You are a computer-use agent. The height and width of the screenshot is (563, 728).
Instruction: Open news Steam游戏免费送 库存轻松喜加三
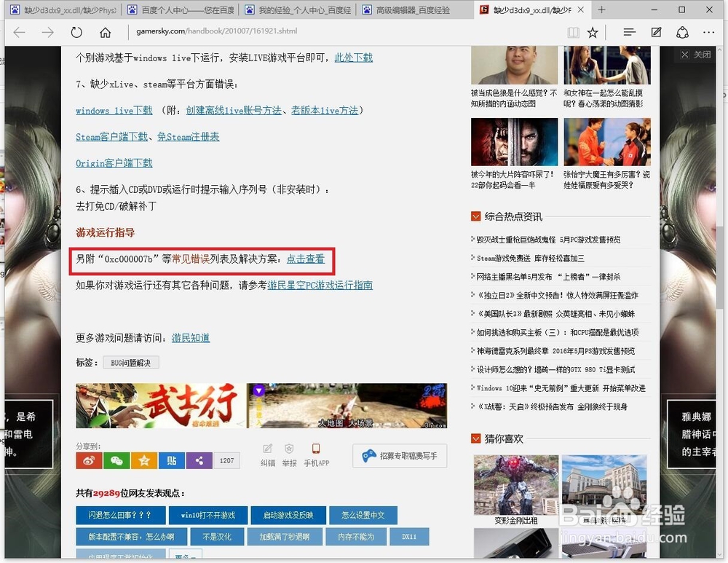[530, 259]
